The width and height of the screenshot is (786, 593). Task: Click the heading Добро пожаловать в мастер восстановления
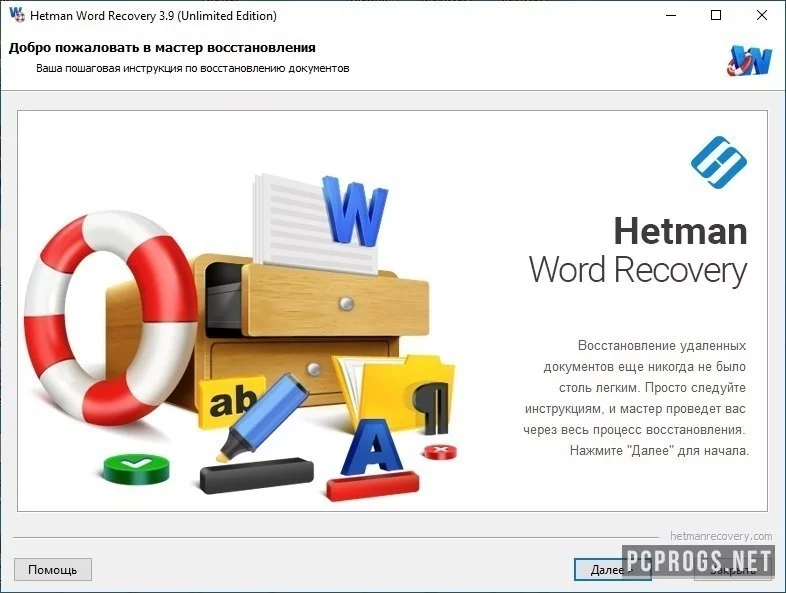coord(162,48)
